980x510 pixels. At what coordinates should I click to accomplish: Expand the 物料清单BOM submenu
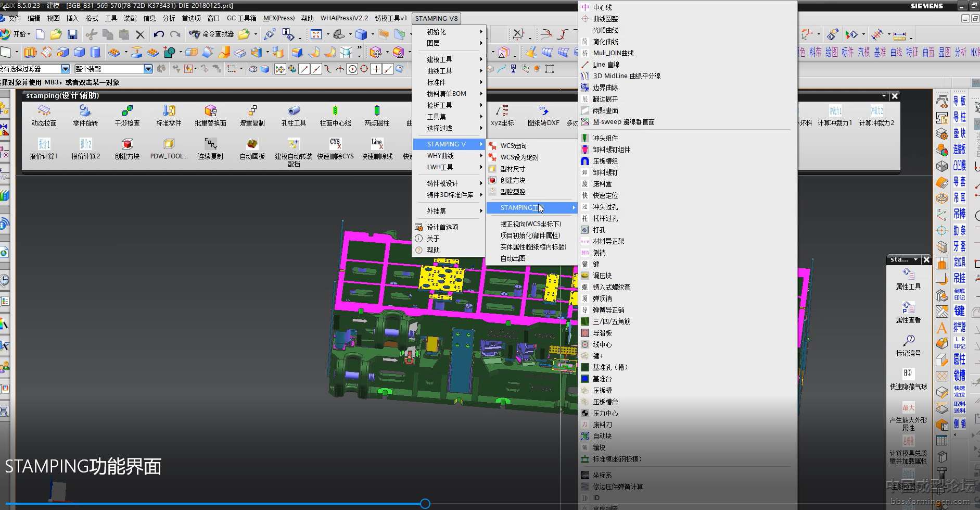pyautogui.click(x=449, y=94)
